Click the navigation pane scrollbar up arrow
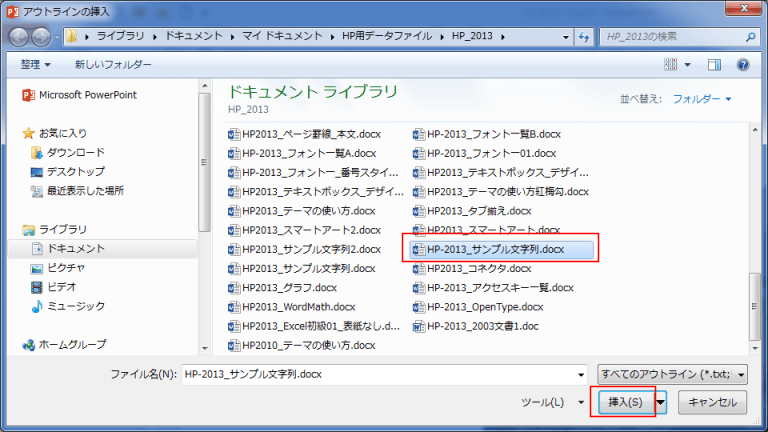 [205, 86]
